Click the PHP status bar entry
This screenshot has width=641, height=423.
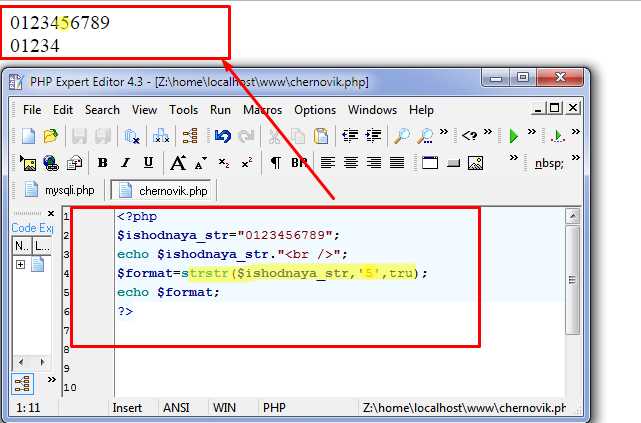point(274,407)
